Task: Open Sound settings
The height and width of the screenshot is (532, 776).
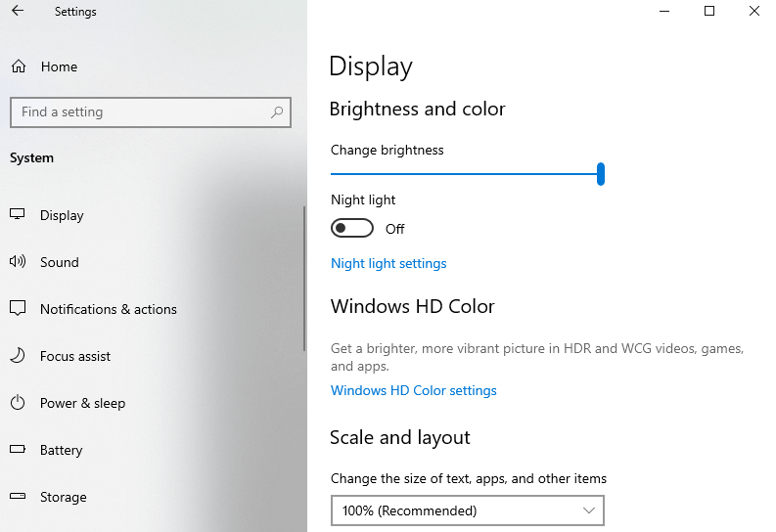Action: (60, 262)
